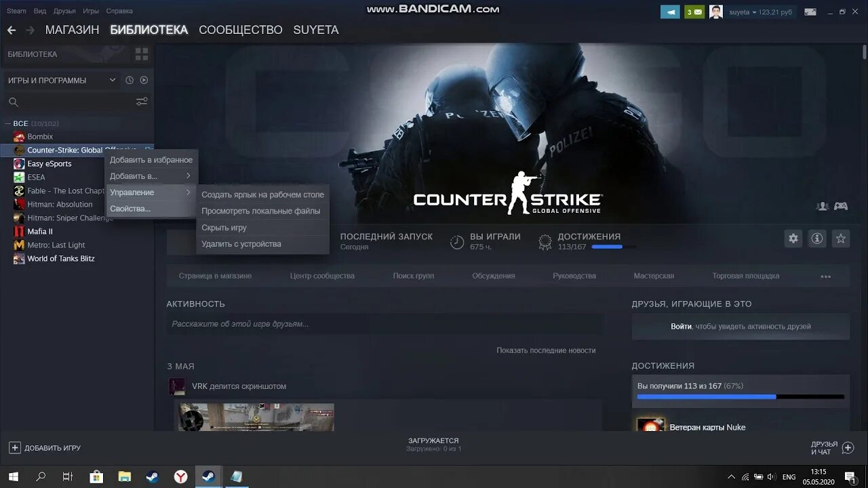Open SUYETA profile tab
Viewport: 868px width, 488px height.
[316, 30]
